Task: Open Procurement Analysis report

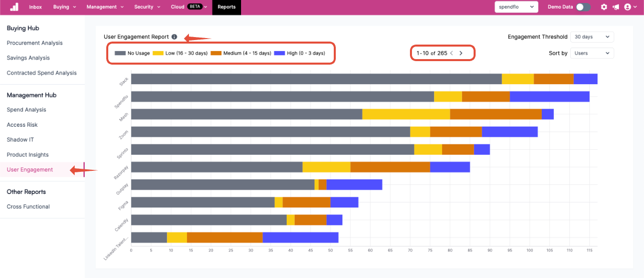Action: pos(35,43)
